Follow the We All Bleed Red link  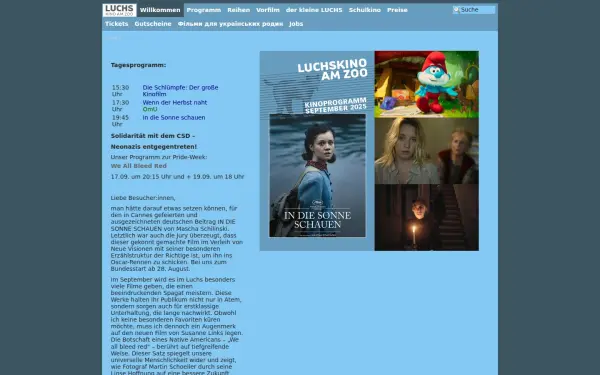(x=139, y=166)
